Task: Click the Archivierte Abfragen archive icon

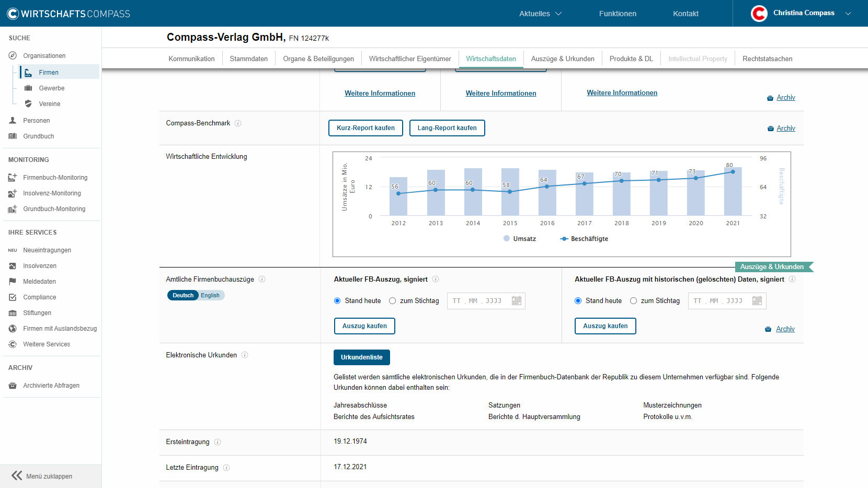Action: (x=13, y=386)
